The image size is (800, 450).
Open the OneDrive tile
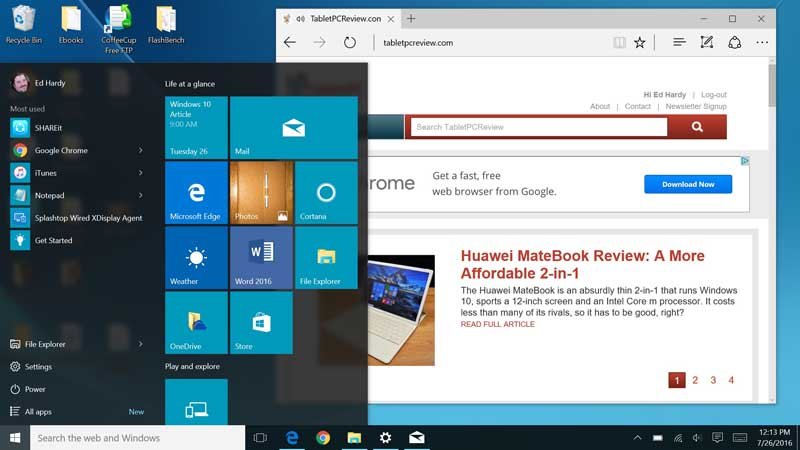click(x=196, y=322)
